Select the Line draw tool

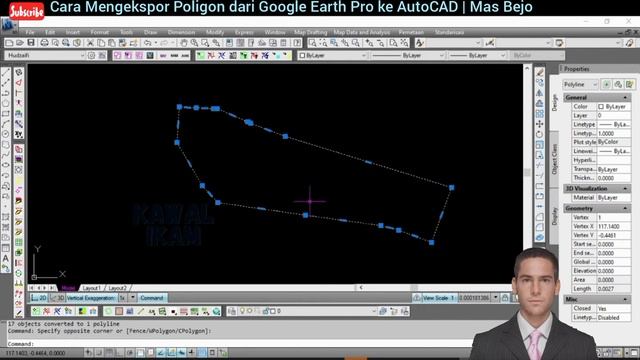(6, 73)
